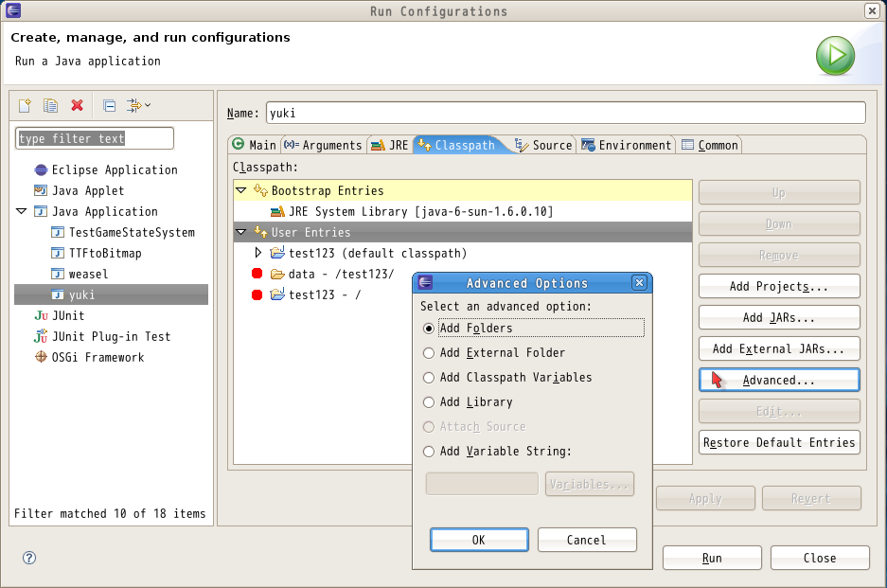Choose the Add Classpath Variables radio button
Viewport: 887px width, 588px height.
point(429,378)
